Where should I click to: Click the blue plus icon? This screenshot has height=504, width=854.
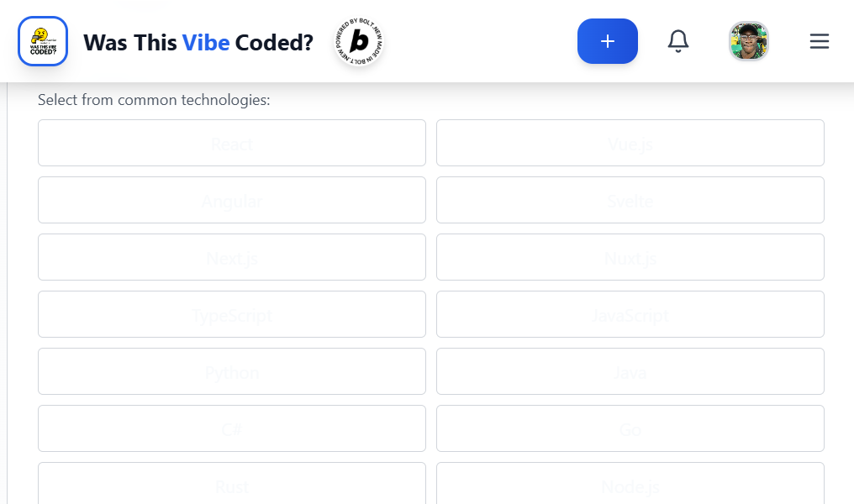(x=607, y=40)
